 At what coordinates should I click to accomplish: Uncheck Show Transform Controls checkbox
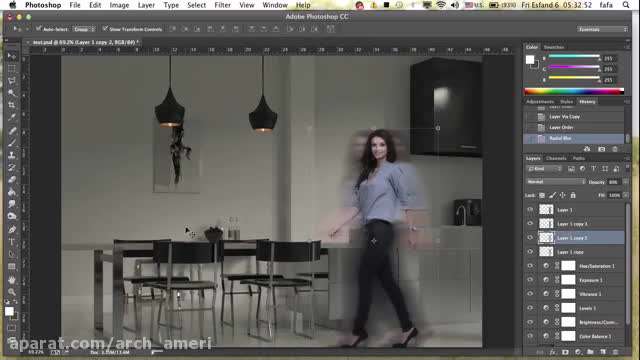click(105, 29)
